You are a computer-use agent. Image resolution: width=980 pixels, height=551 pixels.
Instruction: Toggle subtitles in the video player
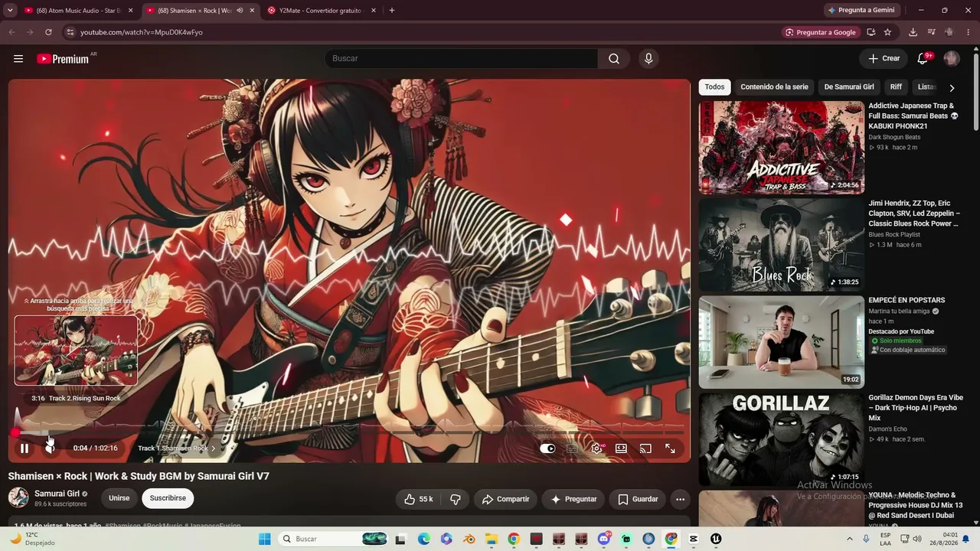point(572,448)
